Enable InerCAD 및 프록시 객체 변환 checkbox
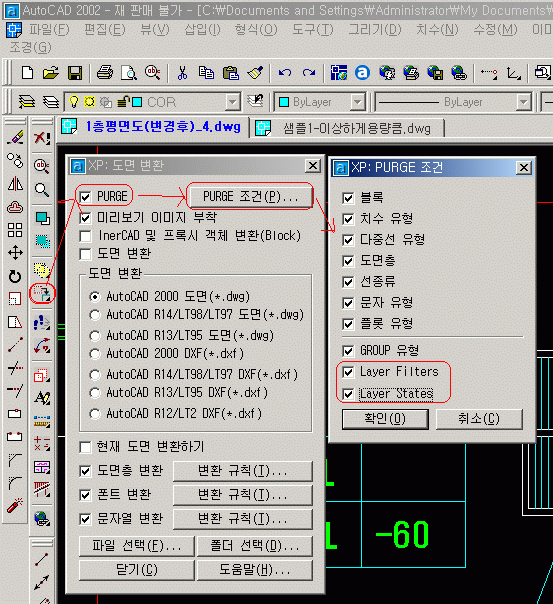The width and height of the screenshot is (553, 604). [x=85, y=236]
